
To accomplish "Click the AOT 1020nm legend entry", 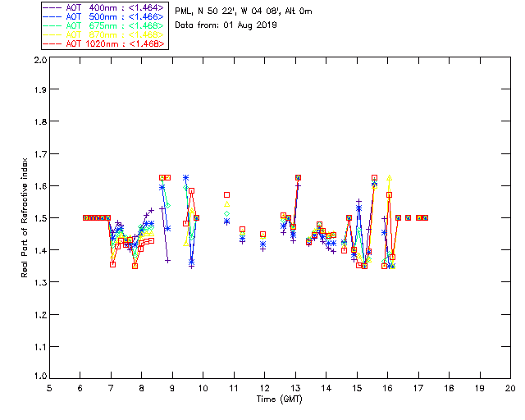I will coord(103,43).
